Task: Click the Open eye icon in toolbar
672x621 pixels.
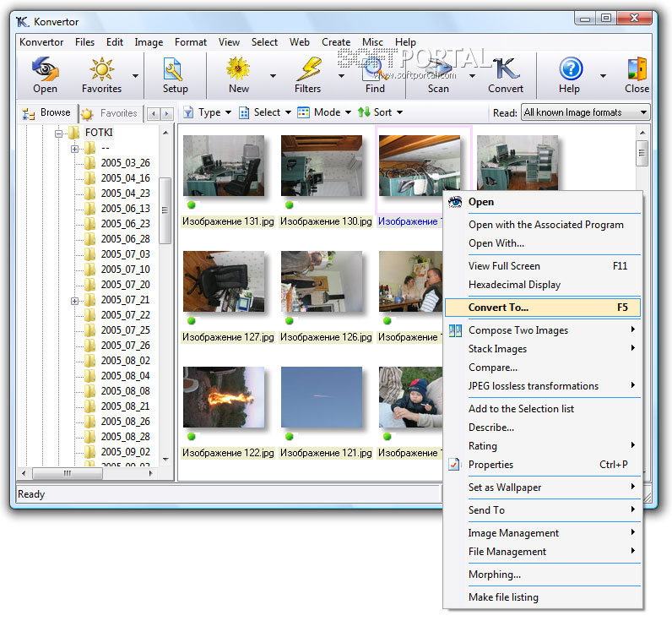Action: pyautogui.click(x=45, y=69)
